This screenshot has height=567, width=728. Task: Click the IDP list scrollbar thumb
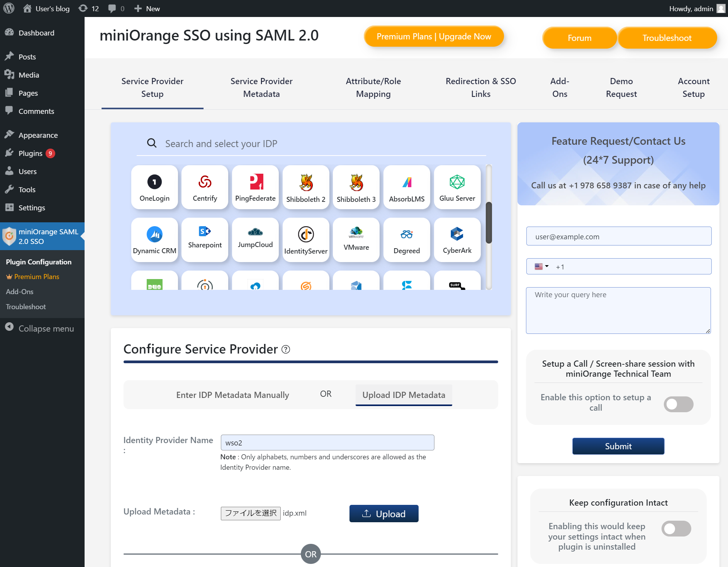pyautogui.click(x=489, y=223)
